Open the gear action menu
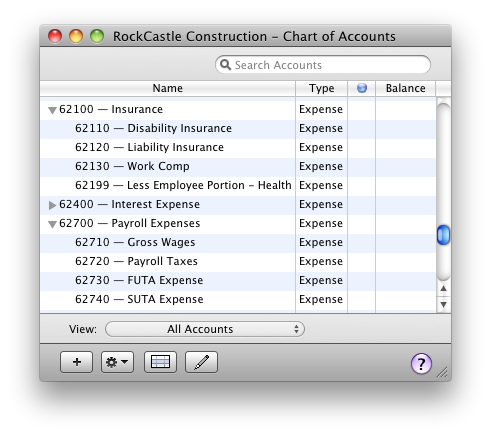 (x=117, y=362)
